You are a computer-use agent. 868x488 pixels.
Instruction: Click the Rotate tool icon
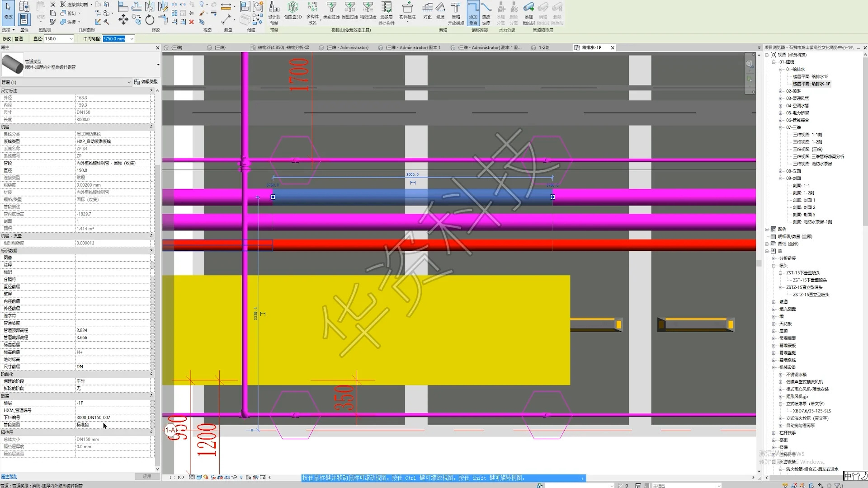[x=150, y=19]
